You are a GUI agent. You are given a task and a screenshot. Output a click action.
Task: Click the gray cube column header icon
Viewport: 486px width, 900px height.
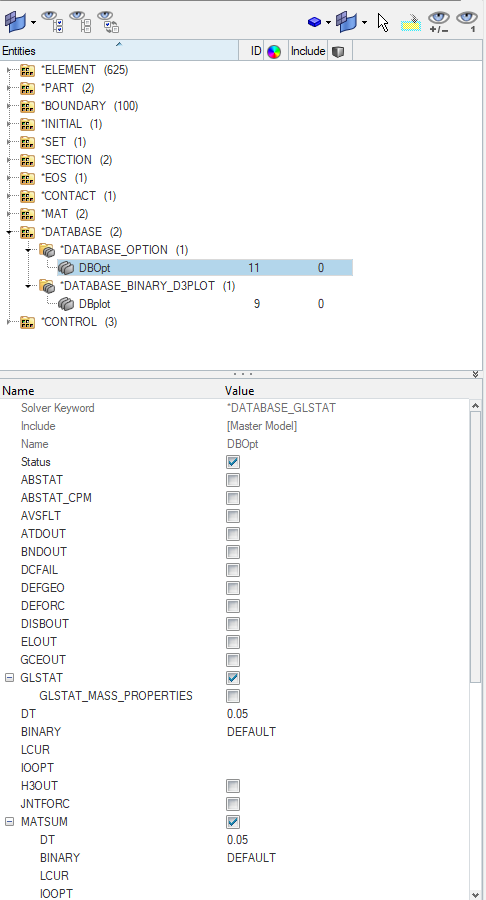[339, 52]
